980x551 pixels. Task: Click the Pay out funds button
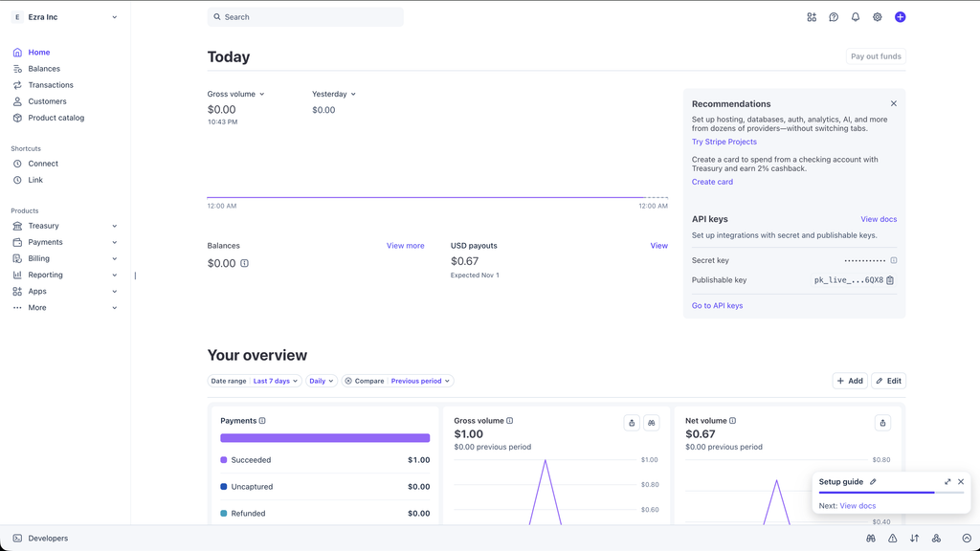pos(876,56)
